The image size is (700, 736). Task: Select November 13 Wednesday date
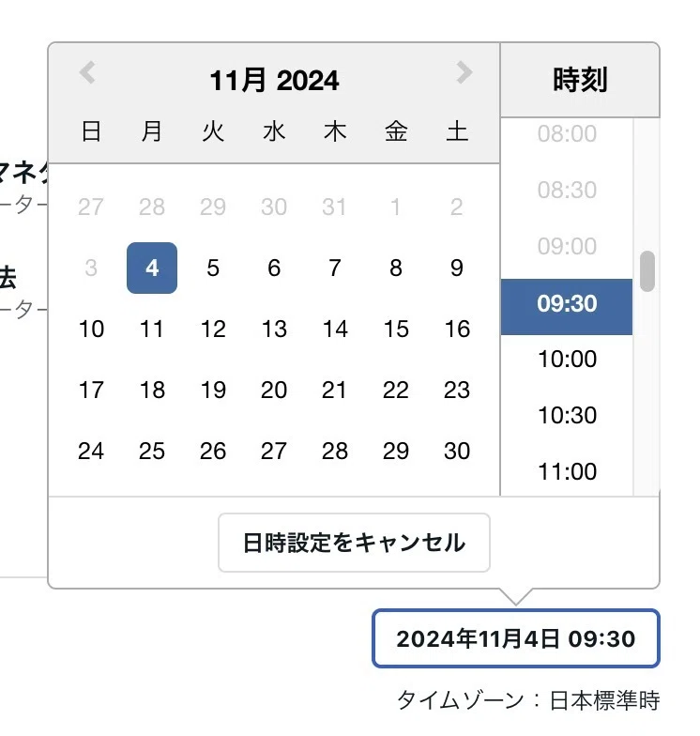click(x=274, y=329)
